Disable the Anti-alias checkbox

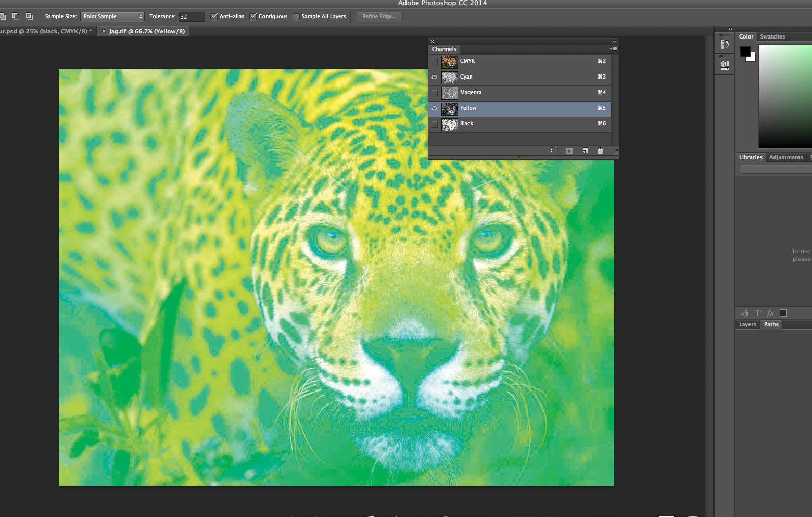[x=214, y=16]
